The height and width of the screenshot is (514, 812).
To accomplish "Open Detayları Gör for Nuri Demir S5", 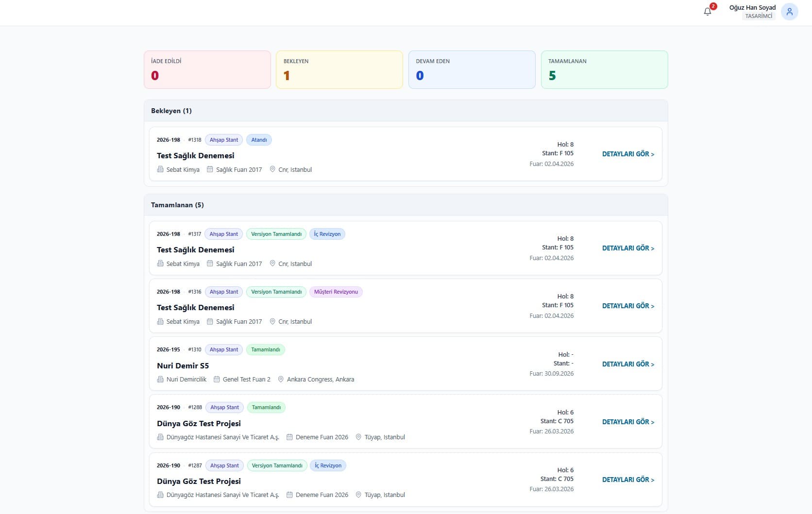I will click(x=628, y=364).
